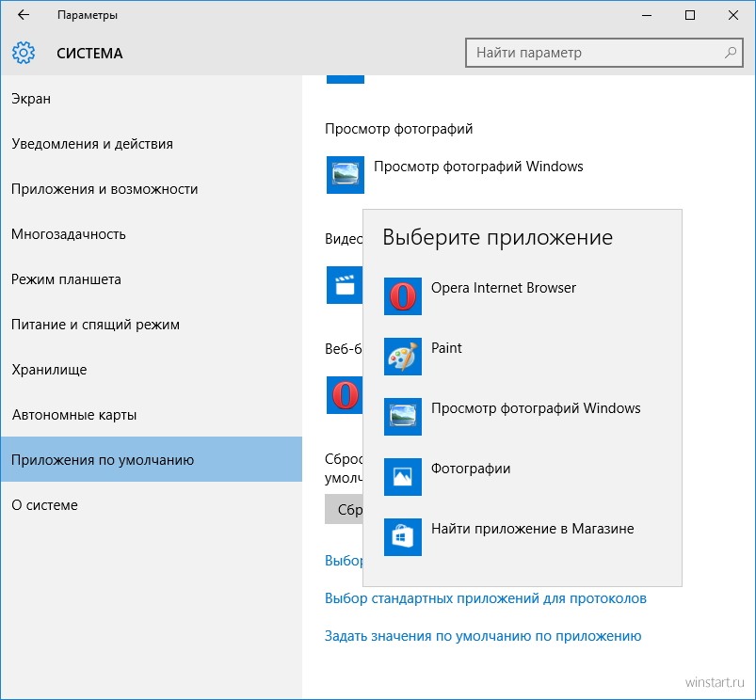Open the partially hidden 'Выбор' file types link

click(x=344, y=561)
